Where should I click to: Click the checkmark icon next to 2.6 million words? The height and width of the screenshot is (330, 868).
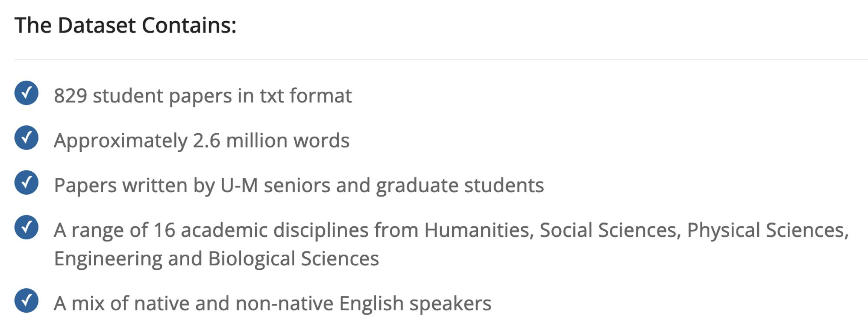click(x=26, y=137)
